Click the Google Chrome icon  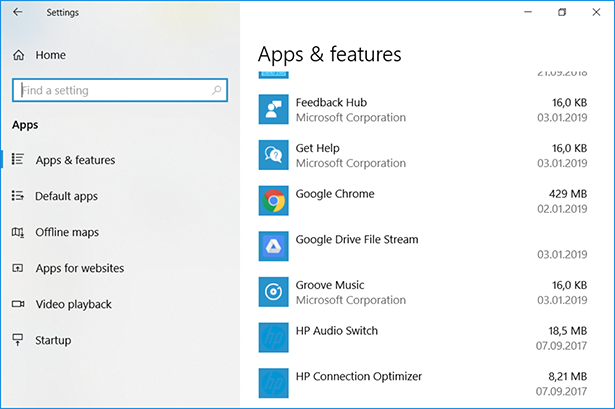(x=273, y=201)
